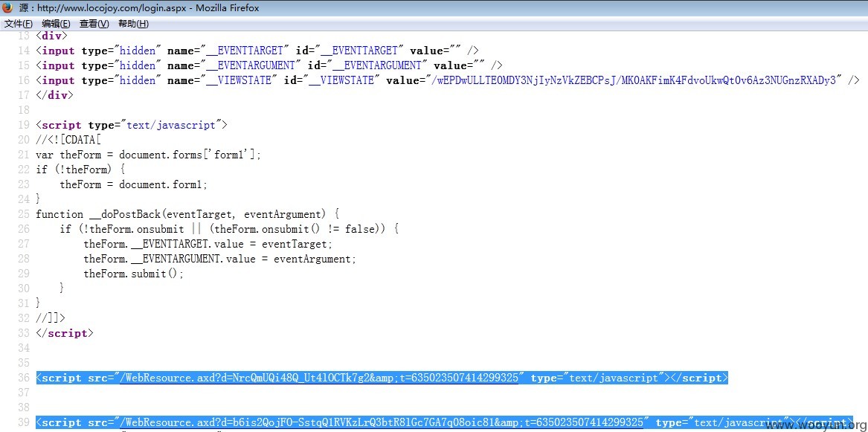Click the //<![CDATA[ comment line
Image resolution: width=868 pixels, height=432 pixels.
click(68, 141)
